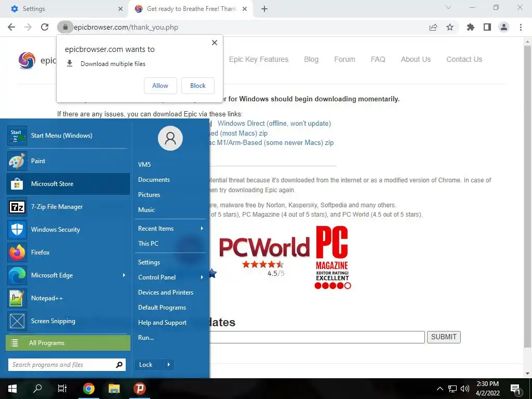Switch to the Settings tab
532x399 pixels.
[64, 9]
